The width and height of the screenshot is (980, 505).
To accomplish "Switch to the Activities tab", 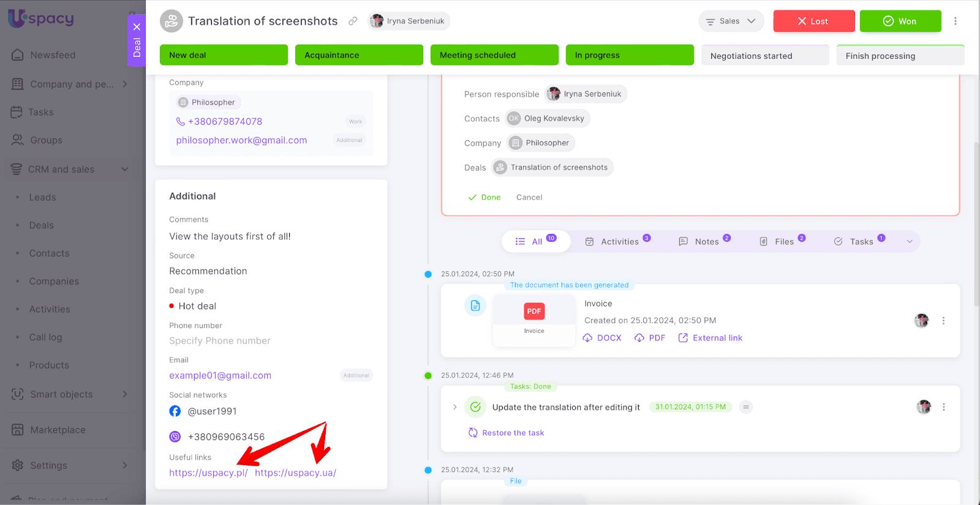I will tap(617, 242).
